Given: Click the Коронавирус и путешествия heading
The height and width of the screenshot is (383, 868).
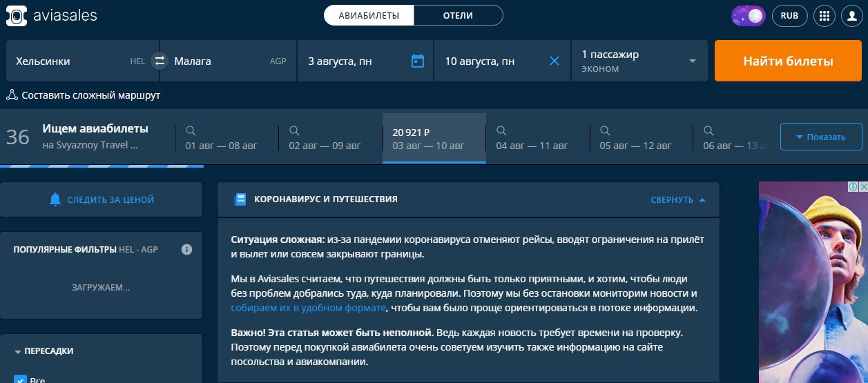Looking at the screenshot, I should [326, 199].
